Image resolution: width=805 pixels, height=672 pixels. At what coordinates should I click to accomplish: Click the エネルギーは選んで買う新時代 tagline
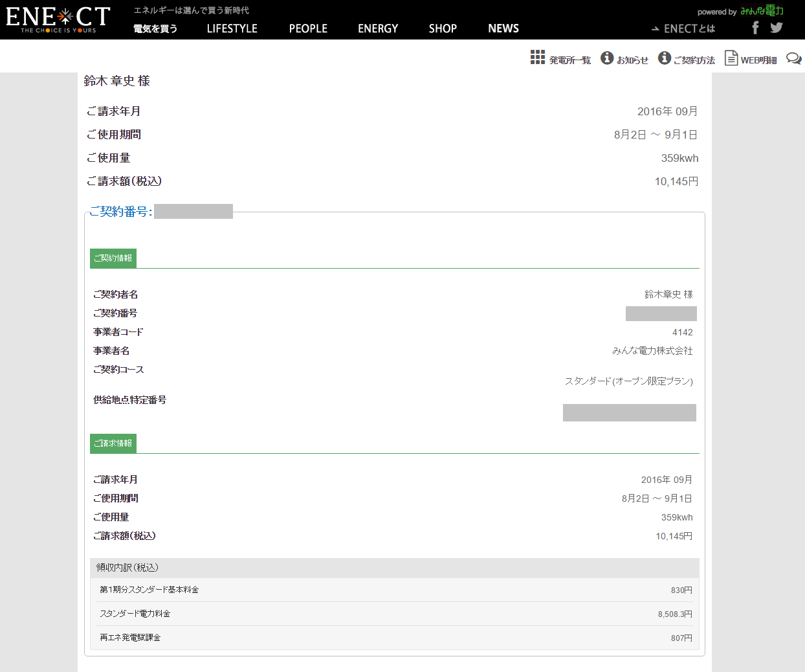click(x=192, y=10)
